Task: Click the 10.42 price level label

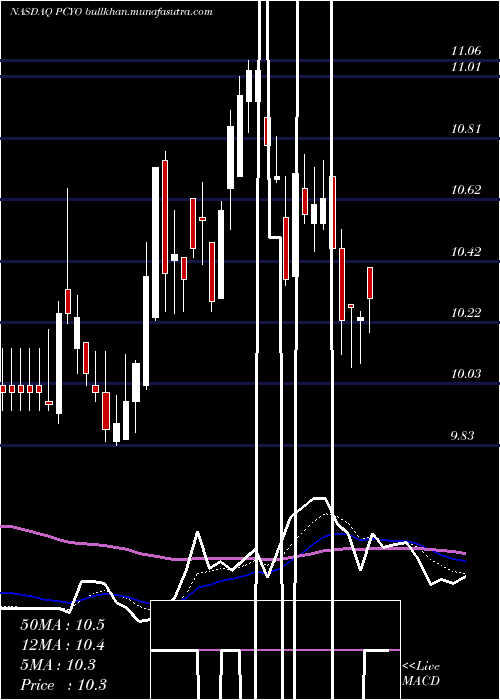Action: 466,252
